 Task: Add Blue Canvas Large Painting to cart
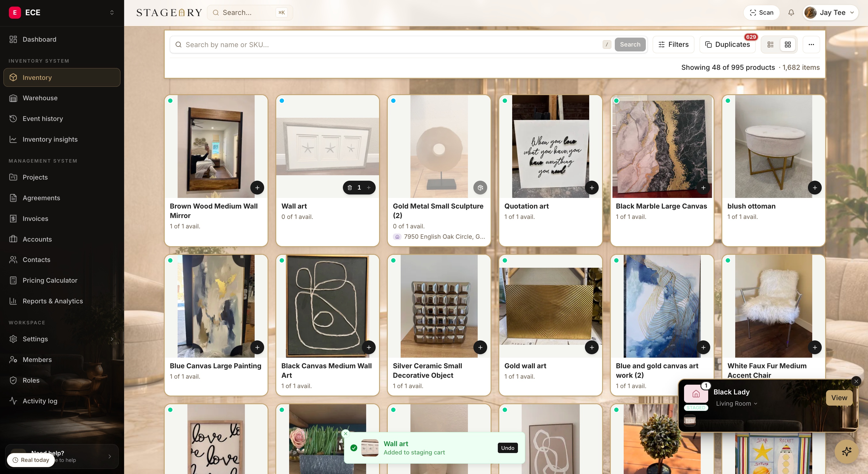(x=257, y=347)
